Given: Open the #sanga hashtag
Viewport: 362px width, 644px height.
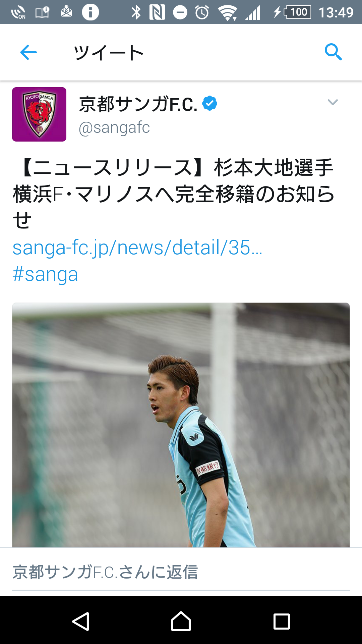Looking at the screenshot, I should [45, 274].
